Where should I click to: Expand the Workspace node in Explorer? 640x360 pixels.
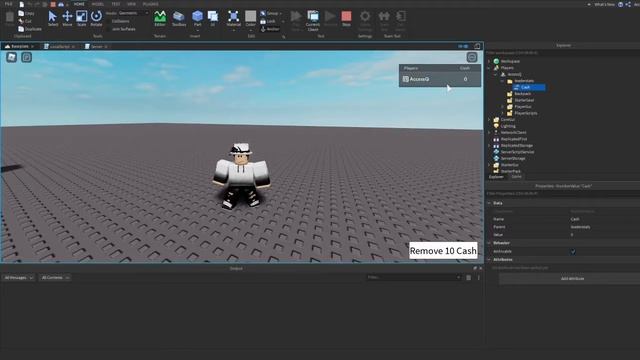click(x=489, y=61)
